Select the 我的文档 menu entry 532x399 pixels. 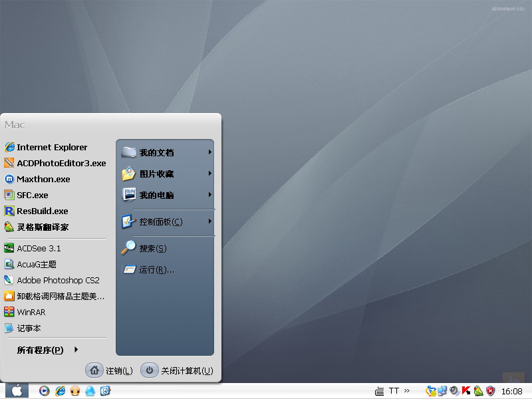(x=165, y=152)
